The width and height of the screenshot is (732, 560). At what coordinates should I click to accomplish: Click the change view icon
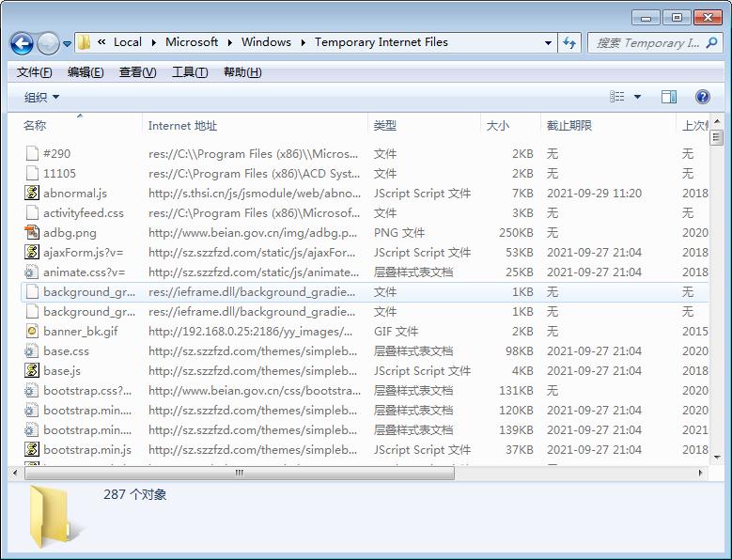click(x=617, y=97)
